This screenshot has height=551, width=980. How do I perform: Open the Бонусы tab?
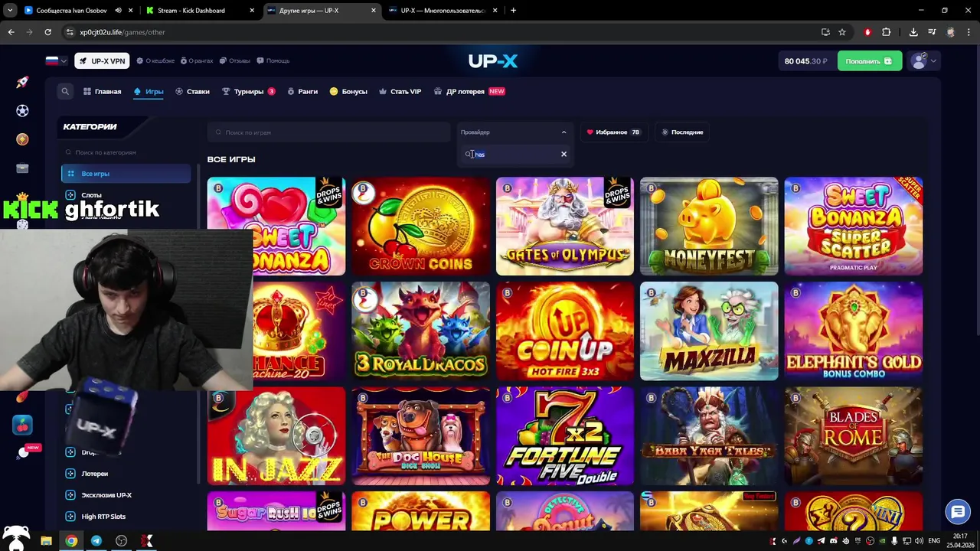[x=348, y=91]
